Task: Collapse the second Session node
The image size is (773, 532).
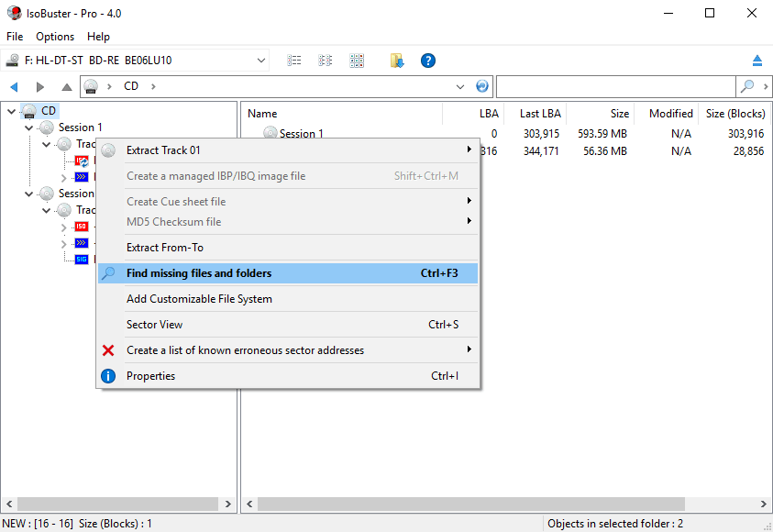Action: click(x=28, y=194)
